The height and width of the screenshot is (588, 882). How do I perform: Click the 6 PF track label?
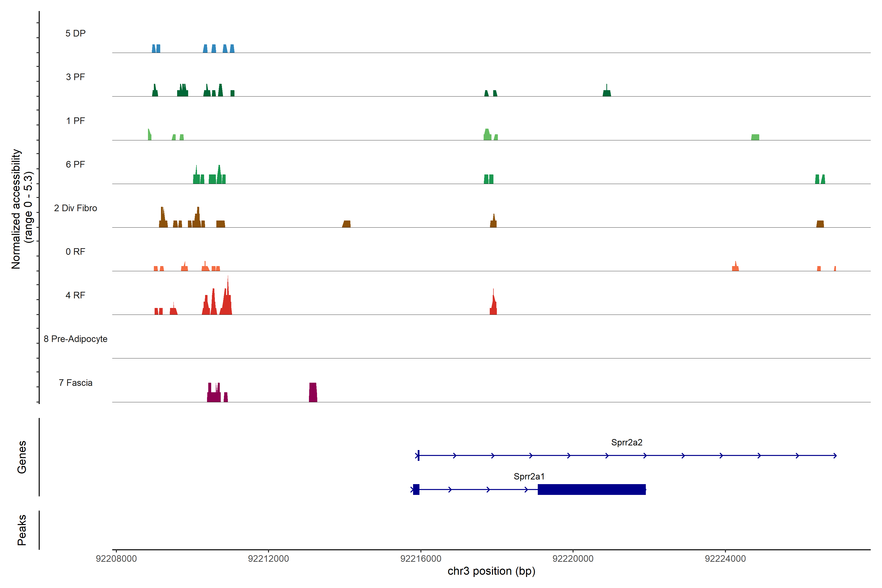[75, 164]
